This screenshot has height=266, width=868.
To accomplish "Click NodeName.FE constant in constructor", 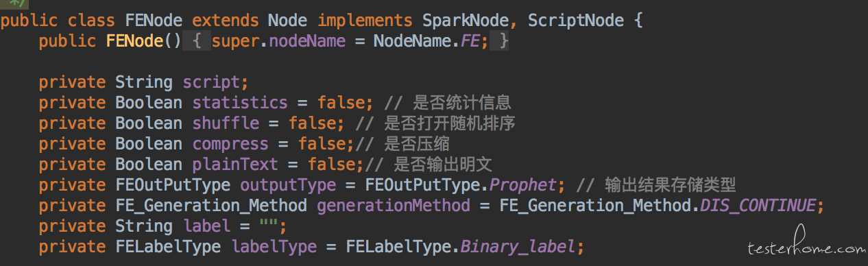I will (x=425, y=41).
